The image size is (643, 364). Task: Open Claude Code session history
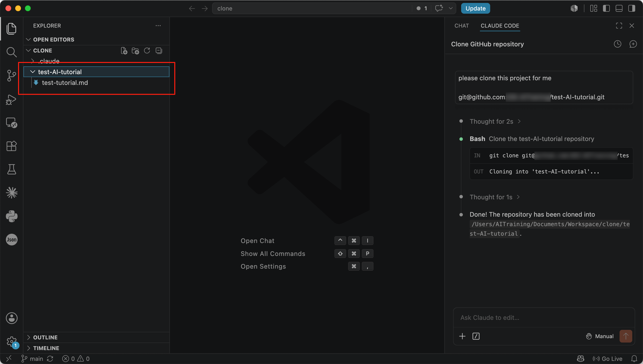pyautogui.click(x=618, y=44)
